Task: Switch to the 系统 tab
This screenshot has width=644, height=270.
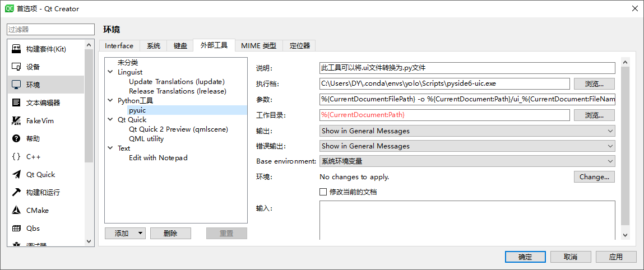Action: [154, 46]
